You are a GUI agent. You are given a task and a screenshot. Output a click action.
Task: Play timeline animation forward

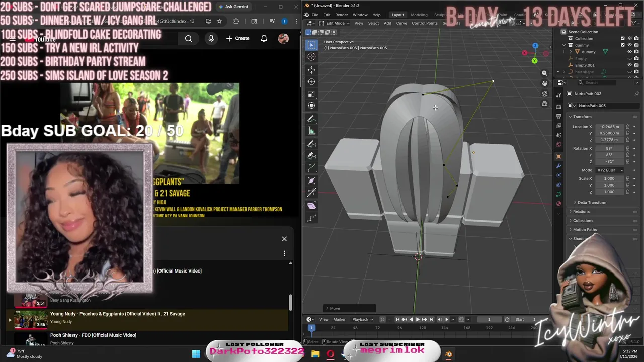(418, 319)
